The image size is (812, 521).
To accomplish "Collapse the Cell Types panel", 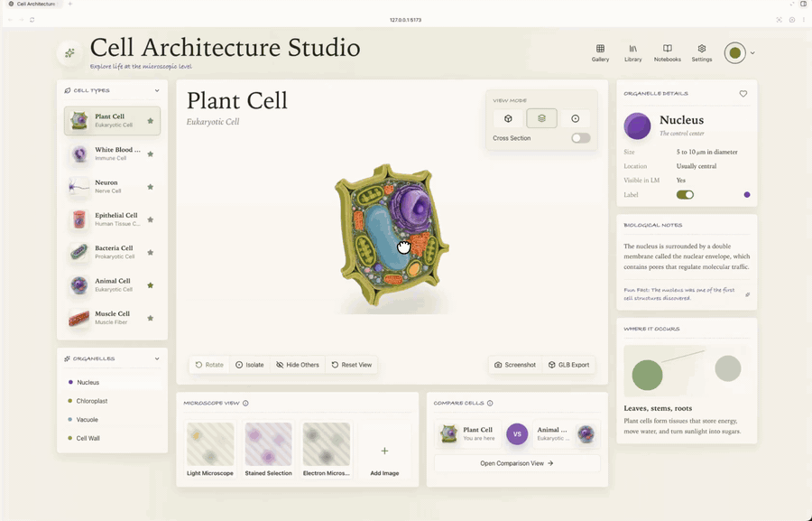I will (157, 90).
